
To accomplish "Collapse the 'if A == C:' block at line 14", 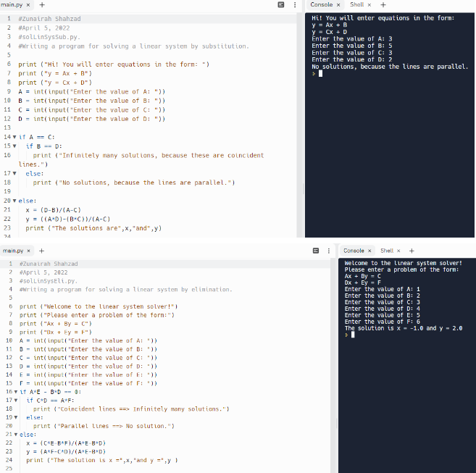I will 15,137.
